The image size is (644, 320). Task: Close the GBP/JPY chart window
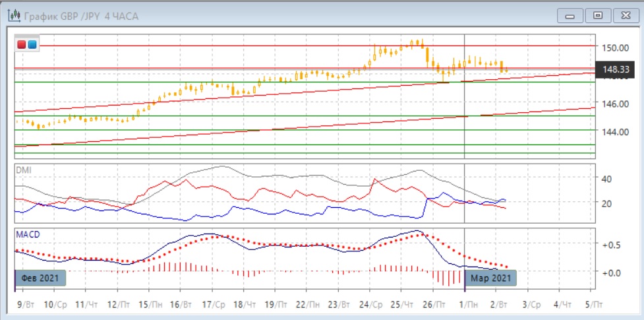[x=624, y=15]
